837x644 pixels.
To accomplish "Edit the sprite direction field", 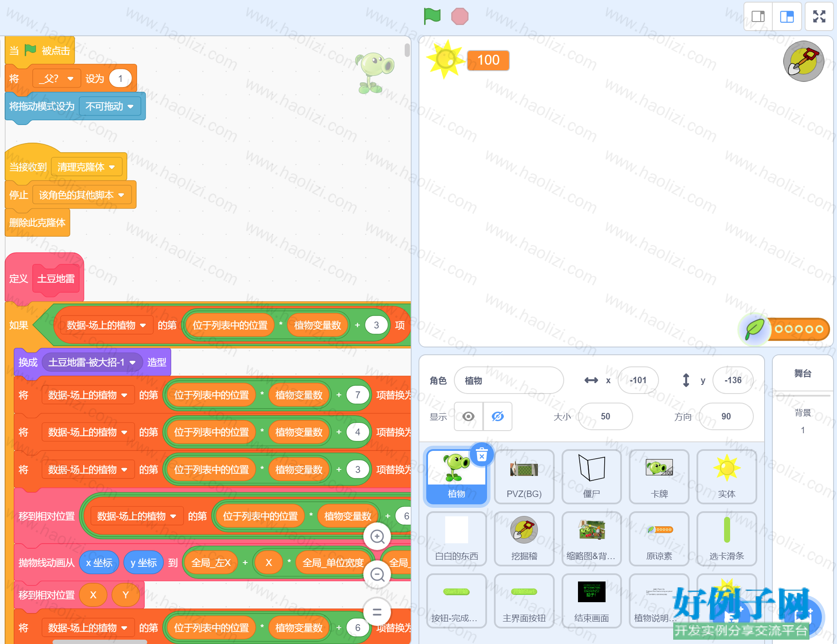I will [x=726, y=416].
